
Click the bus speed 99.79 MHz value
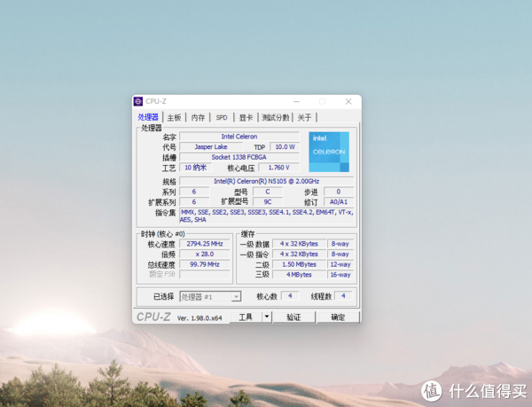205,264
